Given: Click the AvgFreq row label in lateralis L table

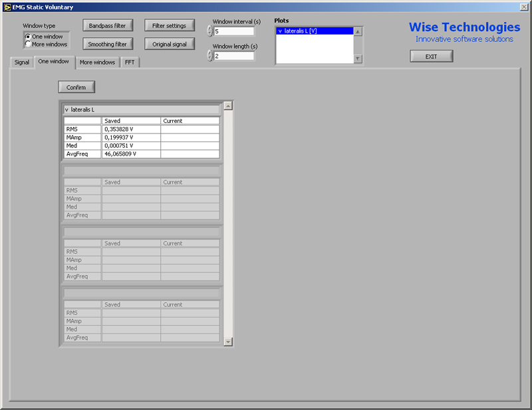Looking at the screenshot, I should click(x=82, y=154).
